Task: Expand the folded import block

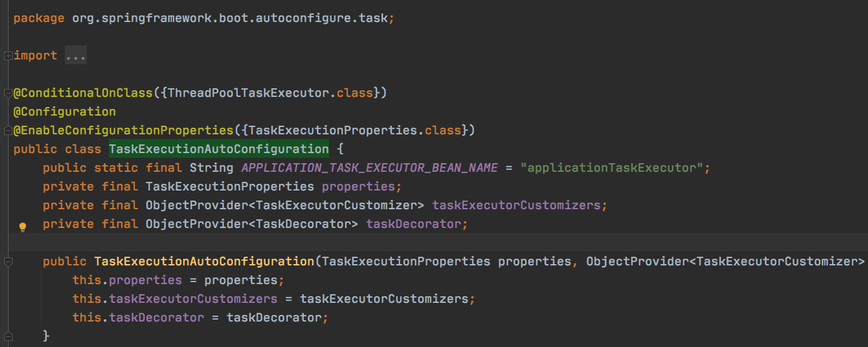Action: pyautogui.click(x=7, y=56)
